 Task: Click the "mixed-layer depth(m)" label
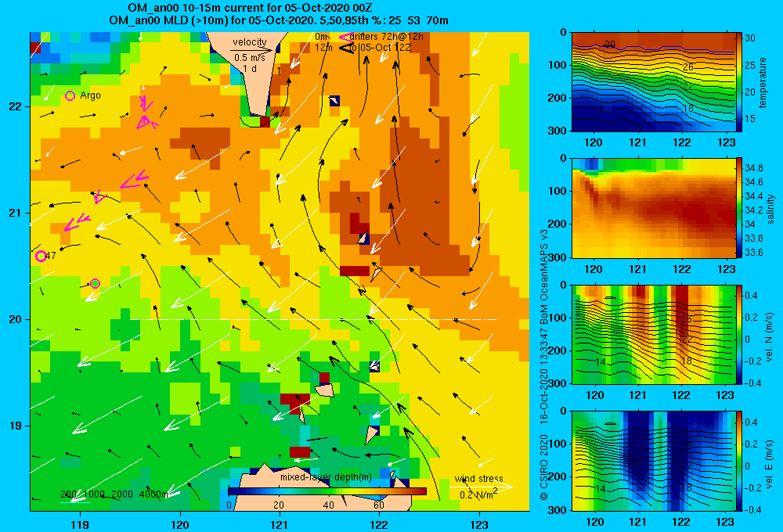pyautogui.click(x=326, y=477)
